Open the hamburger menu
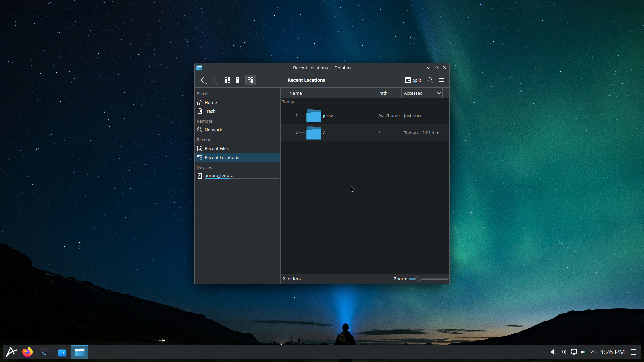The width and height of the screenshot is (644, 362). click(442, 80)
